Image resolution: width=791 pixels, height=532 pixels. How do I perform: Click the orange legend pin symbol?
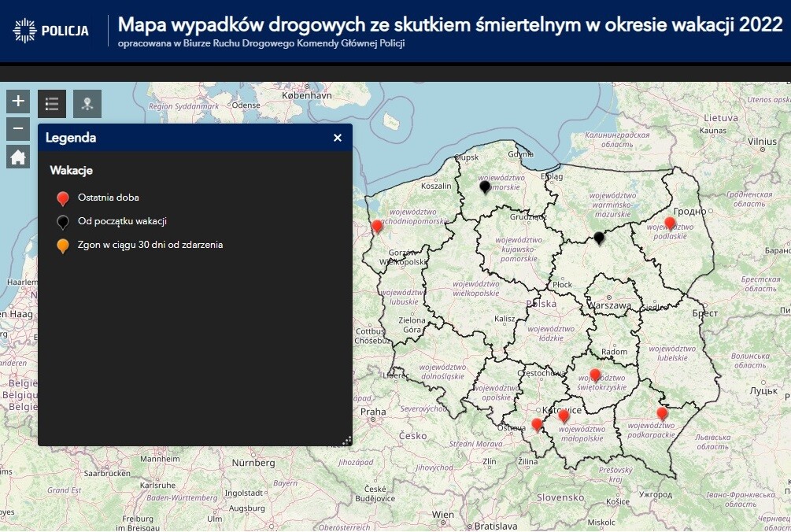pos(63,246)
